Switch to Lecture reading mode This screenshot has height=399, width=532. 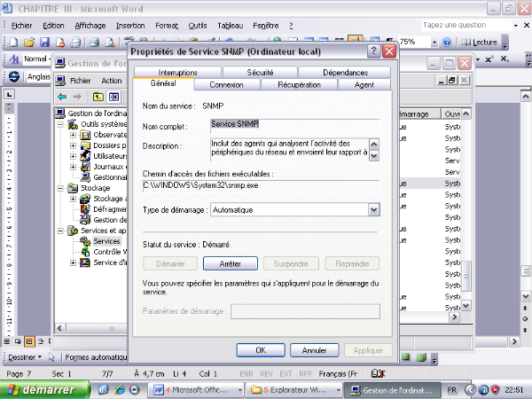[x=480, y=42]
